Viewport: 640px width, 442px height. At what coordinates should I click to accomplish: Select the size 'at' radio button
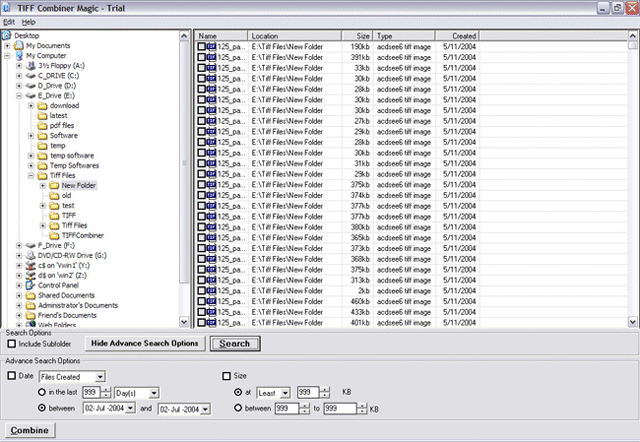(238, 392)
